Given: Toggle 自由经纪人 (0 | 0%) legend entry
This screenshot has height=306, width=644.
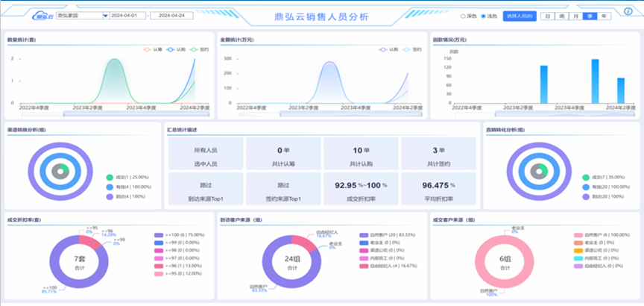Looking at the screenshot, I should (x=599, y=266).
